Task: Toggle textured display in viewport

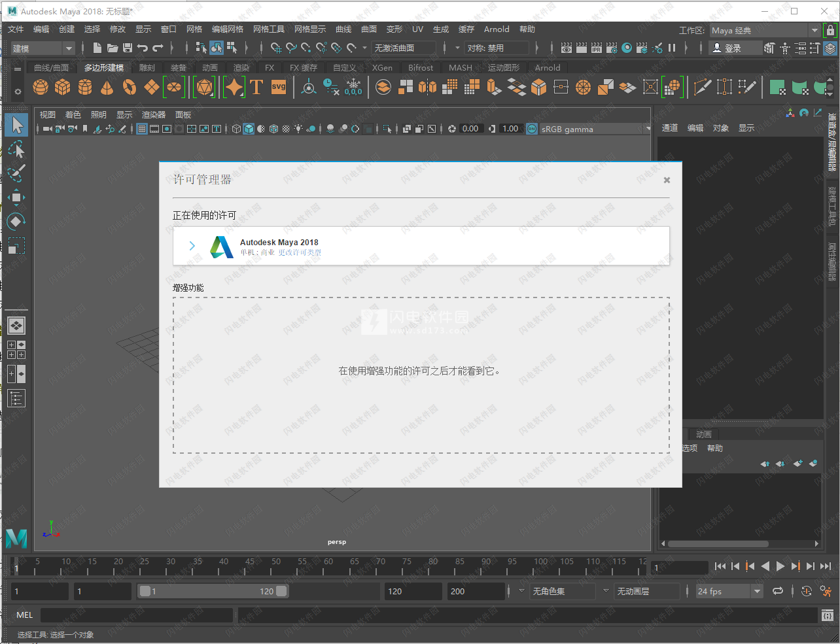Action: point(286,129)
